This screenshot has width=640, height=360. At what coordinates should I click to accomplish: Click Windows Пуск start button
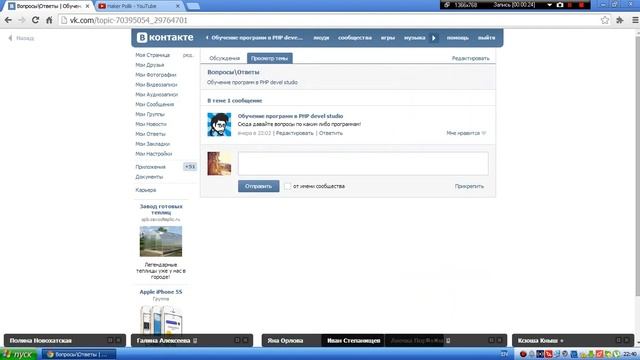[19, 354]
